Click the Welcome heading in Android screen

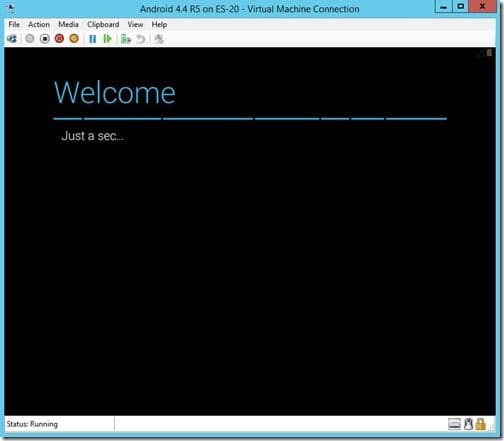pyautogui.click(x=115, y=93)
